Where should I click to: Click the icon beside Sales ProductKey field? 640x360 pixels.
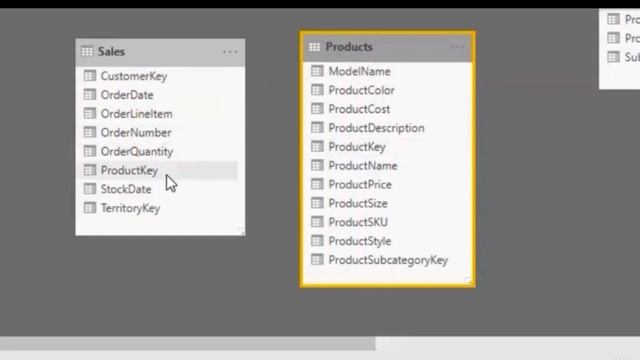coord(89,170)
